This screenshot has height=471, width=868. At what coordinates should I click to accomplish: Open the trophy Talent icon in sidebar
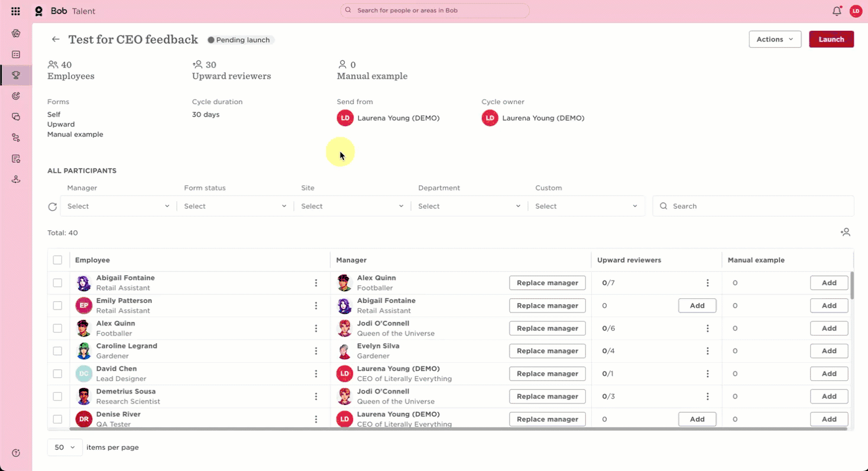pyautogui.click(x=16, y=75)
